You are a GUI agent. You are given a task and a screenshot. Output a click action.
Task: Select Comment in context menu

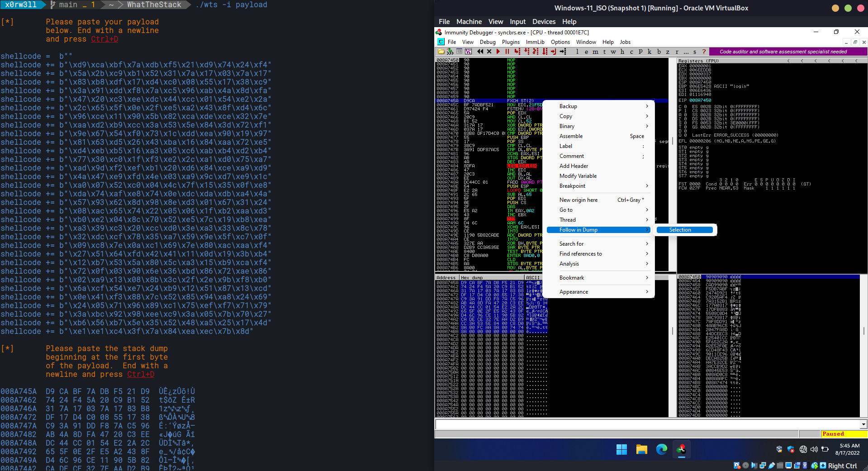tap(598, 156)
